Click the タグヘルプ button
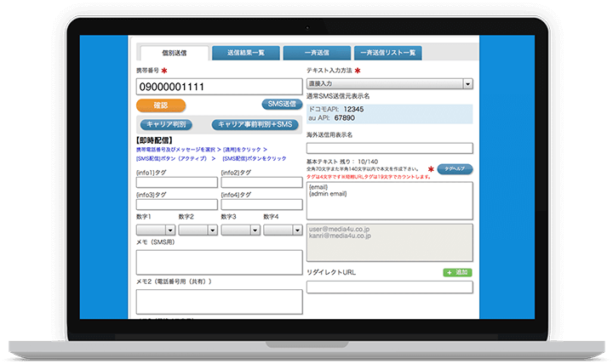The height and width of the screenshot is (364, 613). pos(455,168)
